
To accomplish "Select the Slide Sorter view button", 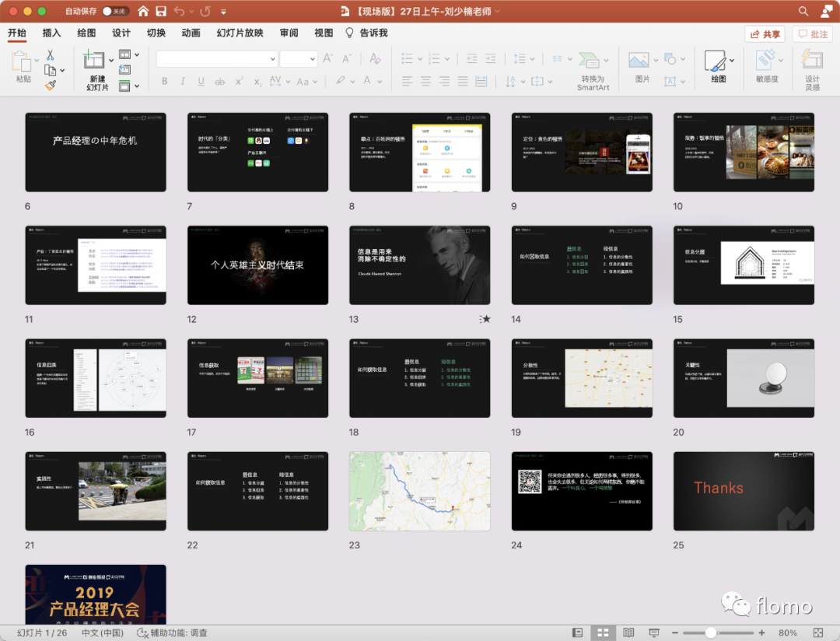I will [x=604, y=633].
